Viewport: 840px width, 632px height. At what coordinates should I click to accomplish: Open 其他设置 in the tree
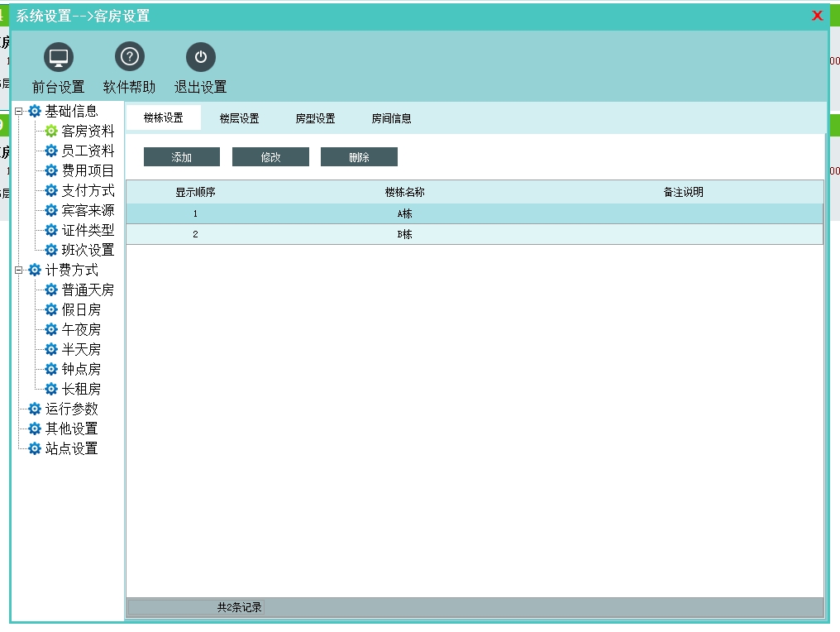(x=71, y=429)
